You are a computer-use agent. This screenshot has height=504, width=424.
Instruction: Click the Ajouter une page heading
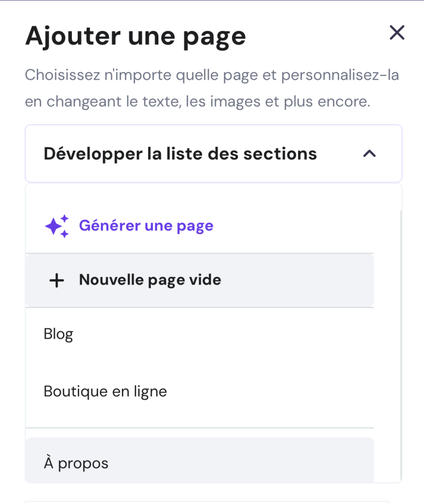(135, 36)
